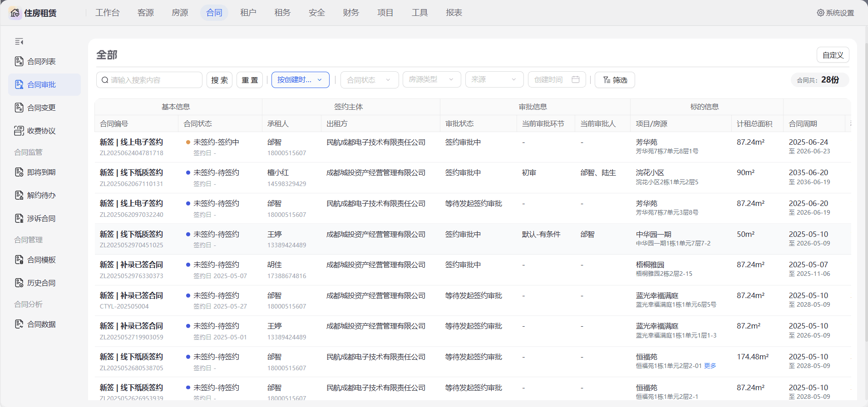Click the filter icon on 筛选 button
868x407 pixels.
pyautogui.click(x=607, y=80)
